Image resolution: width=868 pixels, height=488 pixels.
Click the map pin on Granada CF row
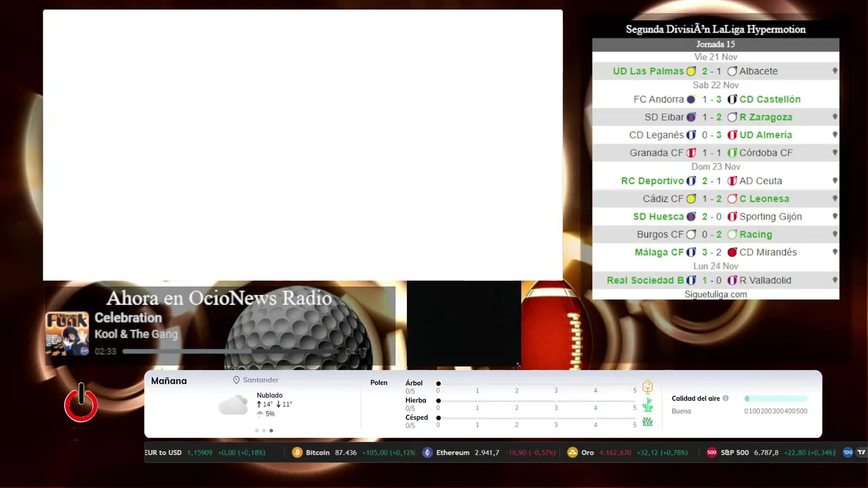(x=835, y=152)
